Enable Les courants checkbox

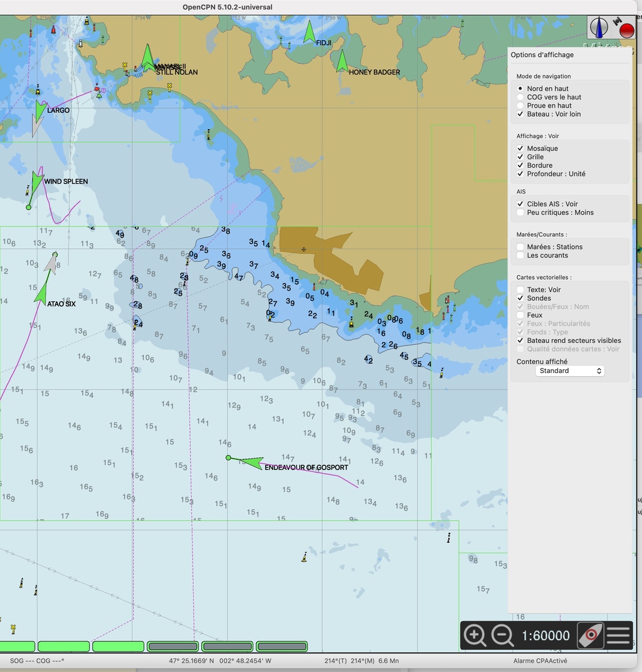(520, 256)
